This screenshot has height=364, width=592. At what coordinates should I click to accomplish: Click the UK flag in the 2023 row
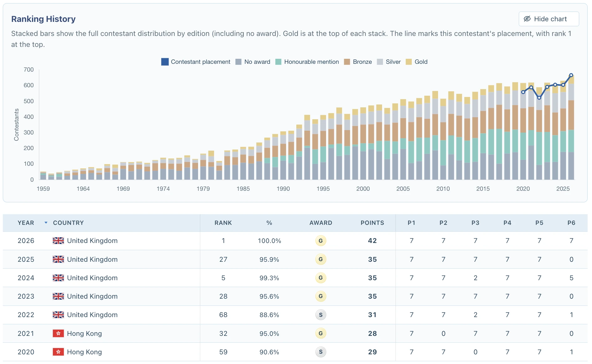click(58, 296)
